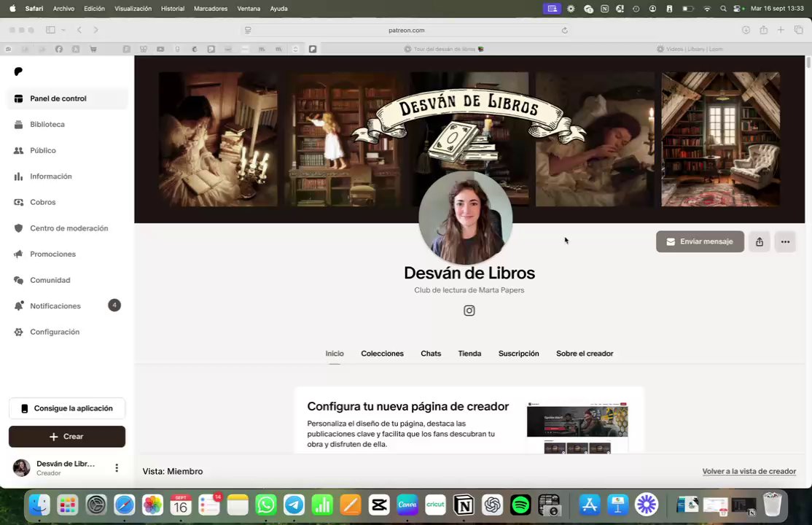The height and width of the screenshot is (525, 812).
Task: Switch to the Suscripción tab
Action: tap(518, 354)
